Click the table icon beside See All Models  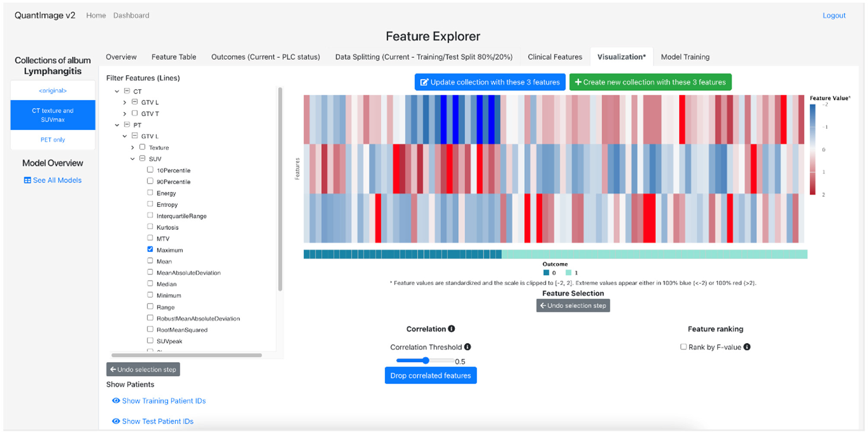tap(27, 180)
